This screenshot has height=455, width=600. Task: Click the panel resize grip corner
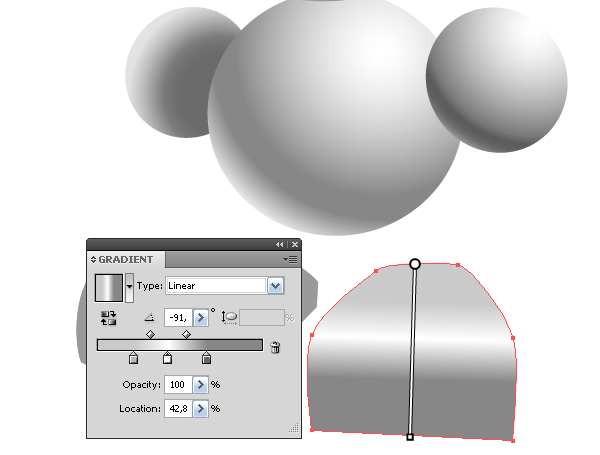294,428
